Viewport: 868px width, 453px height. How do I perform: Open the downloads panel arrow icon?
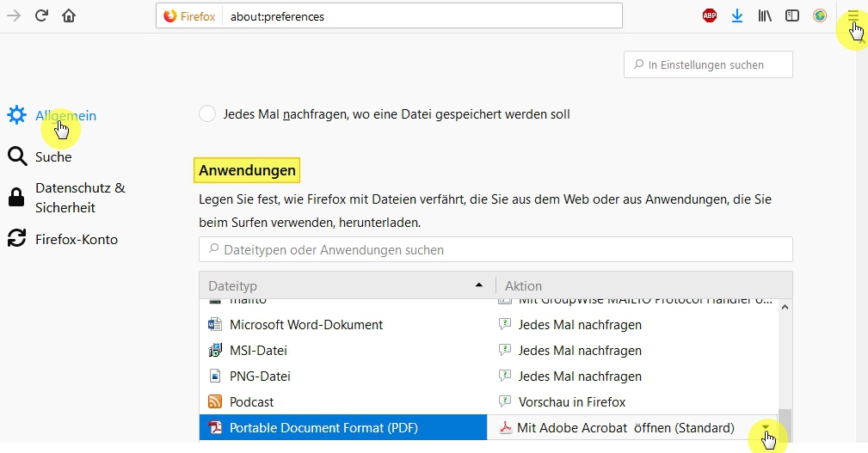click(737, 15)
